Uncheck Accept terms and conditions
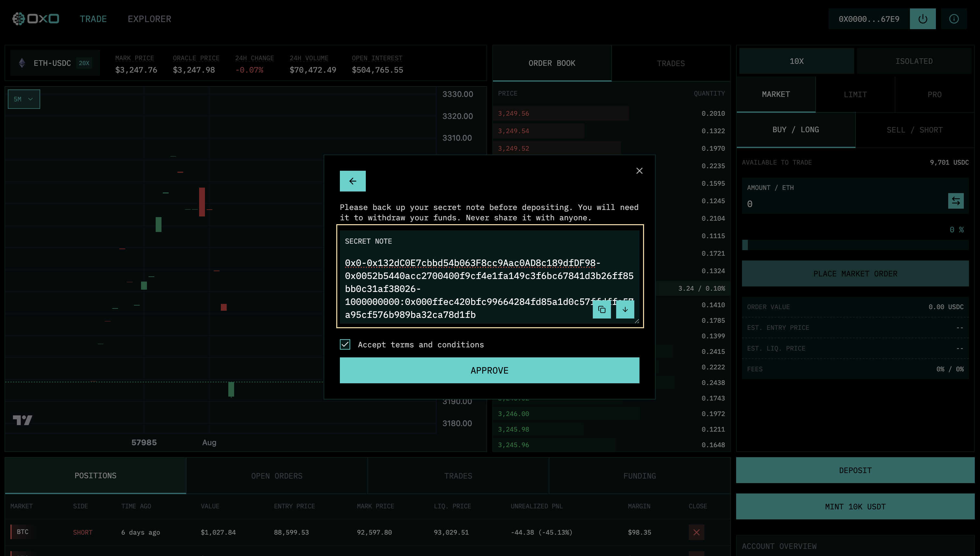This screenshot has height=556, width=980. (x=345, y=344)
